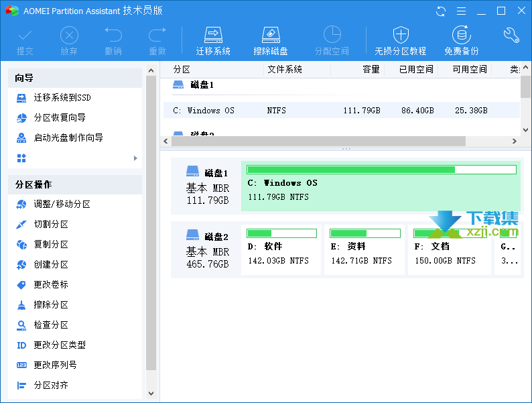Choose 更改卷标 change label
Viewport: 532px width, 403px height.
coord(51,284)
